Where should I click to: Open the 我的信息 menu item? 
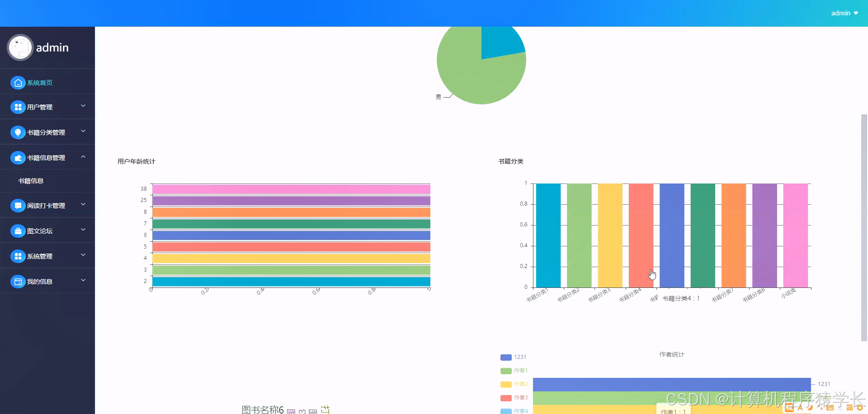(47, 282)
